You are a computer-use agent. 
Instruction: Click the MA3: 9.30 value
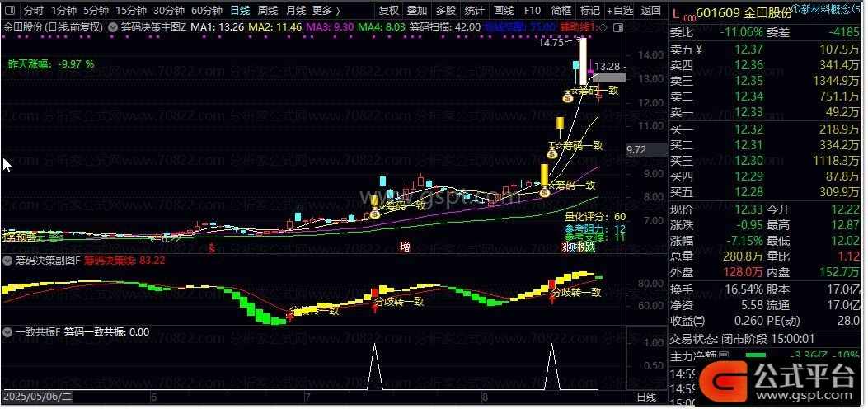(330, 26)
